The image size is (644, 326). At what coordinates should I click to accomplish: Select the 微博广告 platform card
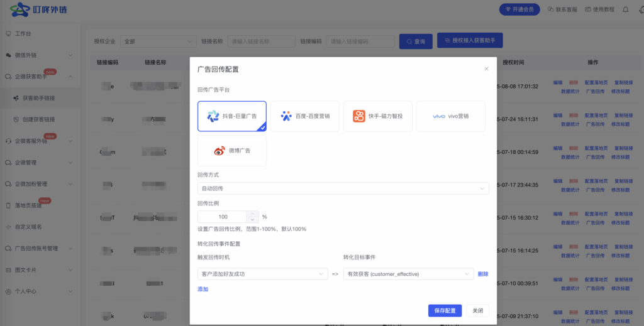pos(232,151)
